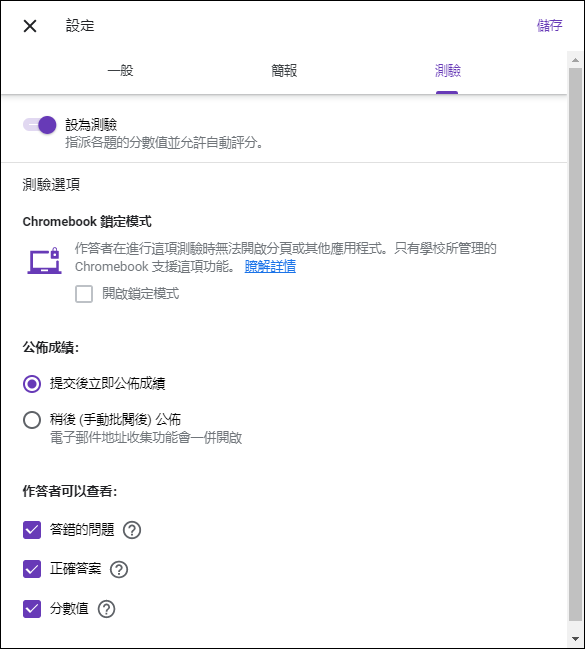Click the 指派各題的分數值並允許自動評分 description

coord(164,143)
